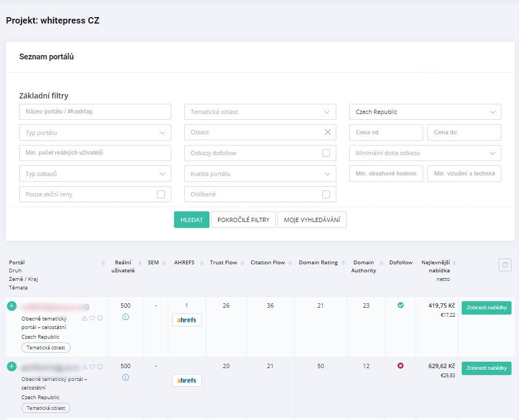Click the euro price €25,83
Screen dimensions: 519x420
[448, 376]
